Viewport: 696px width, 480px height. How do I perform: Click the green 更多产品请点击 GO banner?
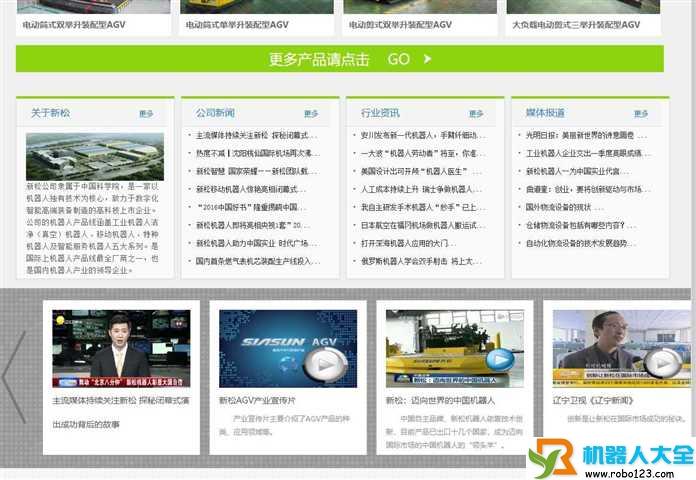point(340,59)
